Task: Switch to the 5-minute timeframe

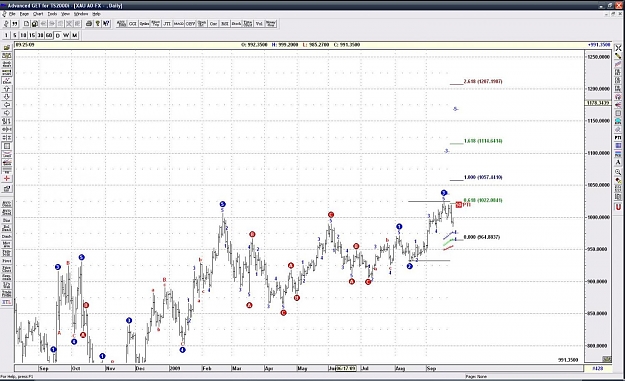Action: 15,35
